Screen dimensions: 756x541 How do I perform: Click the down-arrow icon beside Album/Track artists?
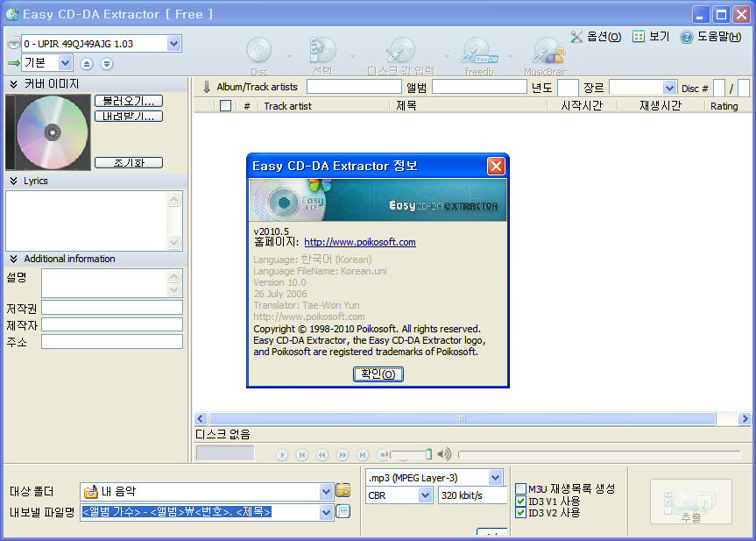(x=207, y=87)
